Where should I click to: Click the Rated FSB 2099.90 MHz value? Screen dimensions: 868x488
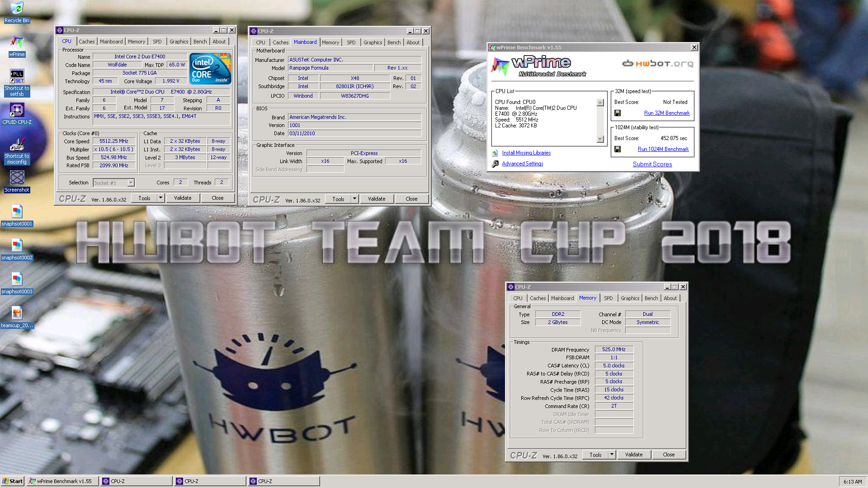point(114,165)
